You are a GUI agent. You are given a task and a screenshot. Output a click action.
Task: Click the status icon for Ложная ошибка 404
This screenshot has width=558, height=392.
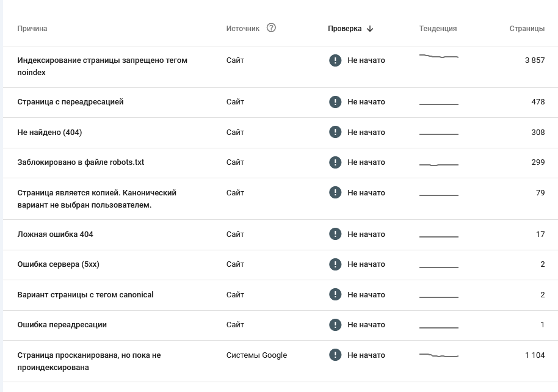point(335,234)
